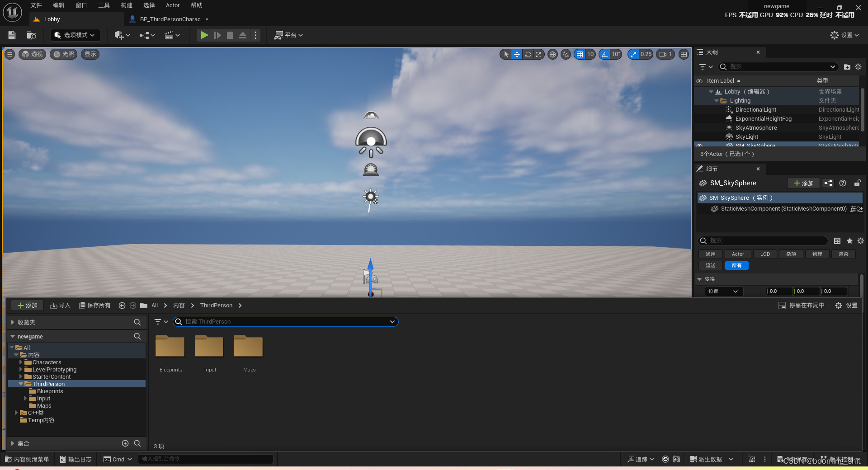The height and width of the screenshot is (470, 868).
Task: Eject from the player controller
Action: coord(243,35)
